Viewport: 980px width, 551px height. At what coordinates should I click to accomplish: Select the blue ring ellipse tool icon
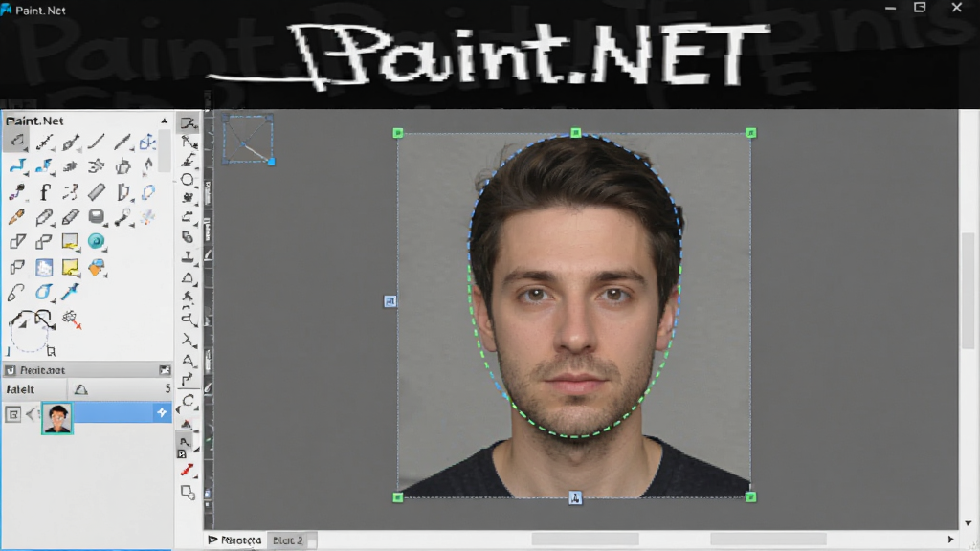click(148, 191)
